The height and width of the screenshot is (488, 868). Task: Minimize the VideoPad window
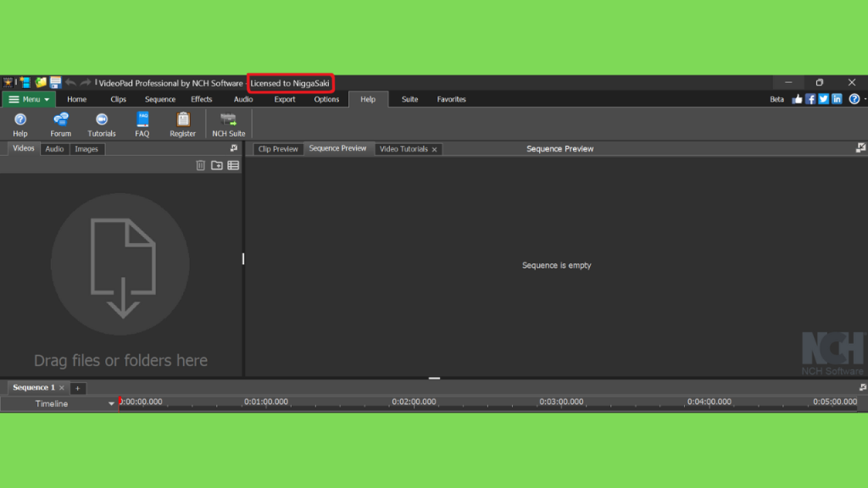788,82
